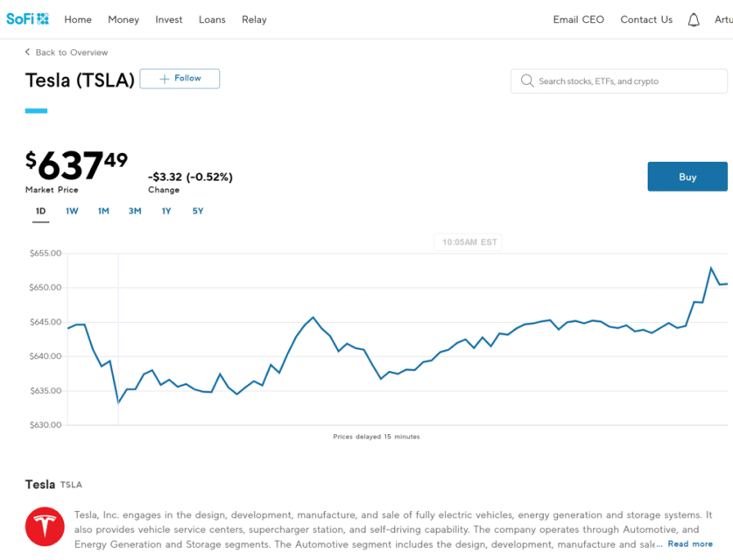Screen dimensions: 733x560
Task: Click the Market Price label
Action: pyautogui.click(x=52, y=190)
